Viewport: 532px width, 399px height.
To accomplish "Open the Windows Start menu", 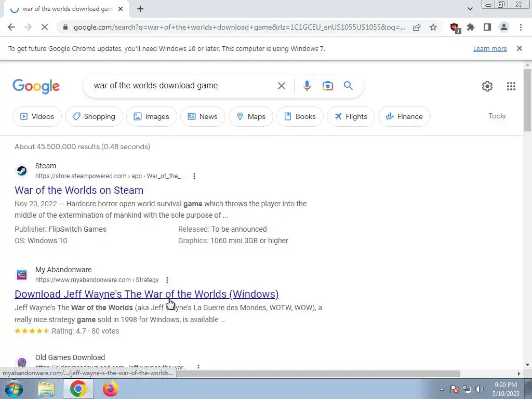I will pyautogui.click(x=14, y=389).
